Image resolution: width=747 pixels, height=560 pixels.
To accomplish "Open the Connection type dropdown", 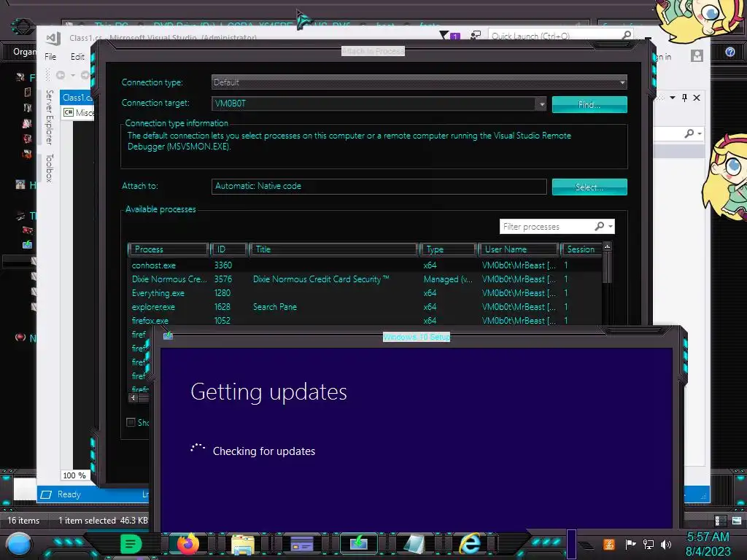I will tap(419, 82).
